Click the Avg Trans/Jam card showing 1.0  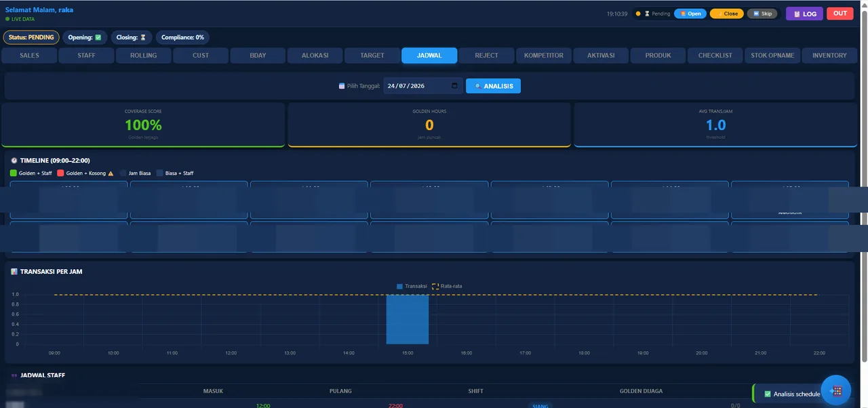[715, 125]
